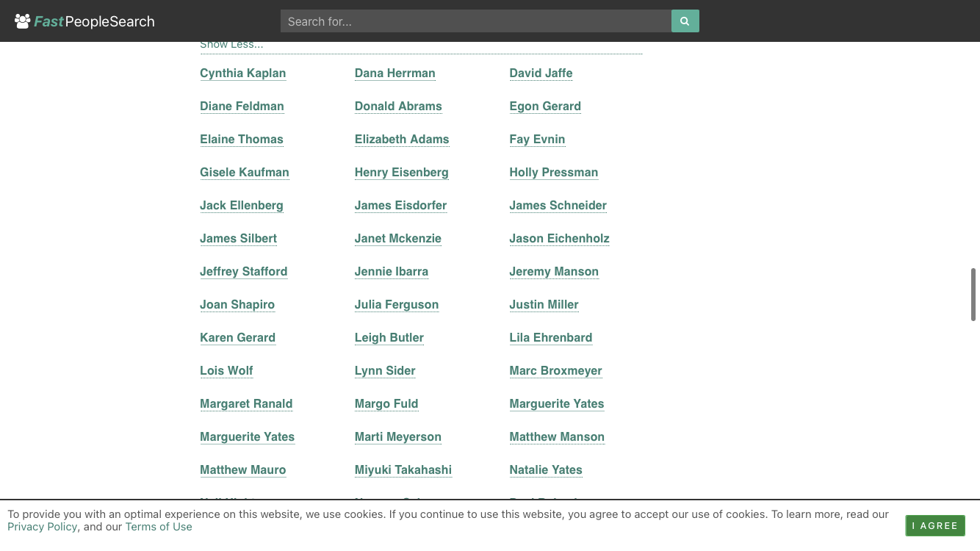Viewport: 980px width, 551px height.
Task: Focus the 'Search for...' input field
Action: pyautogui.click(x=476, y=21)
